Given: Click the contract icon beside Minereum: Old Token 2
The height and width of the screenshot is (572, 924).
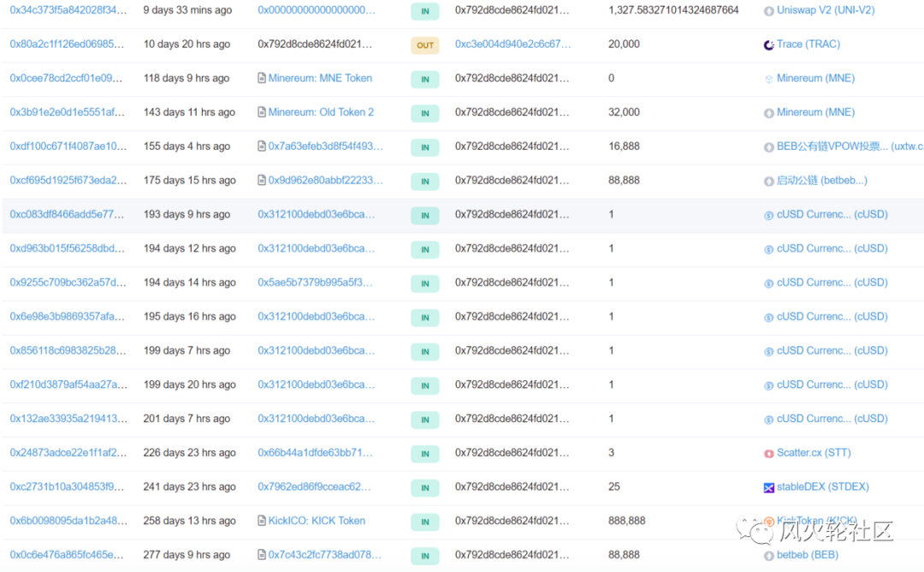Looking at the screenshot, I should (x=262, y=112).
